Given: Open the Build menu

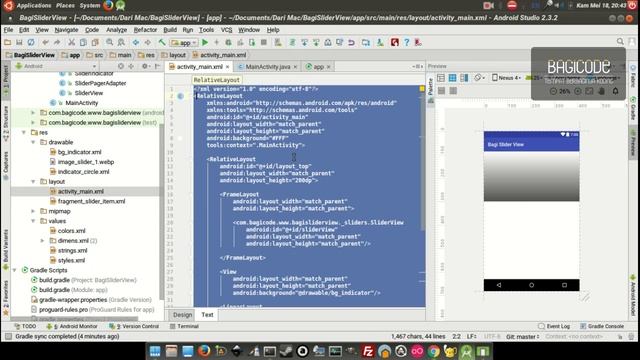Looking at the screenshot, I should [170, 30].
